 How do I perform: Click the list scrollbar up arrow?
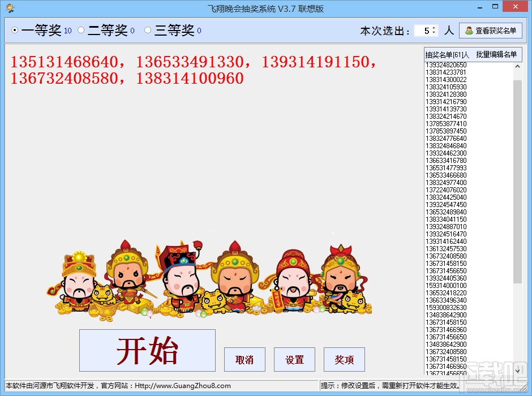[517, 66]
